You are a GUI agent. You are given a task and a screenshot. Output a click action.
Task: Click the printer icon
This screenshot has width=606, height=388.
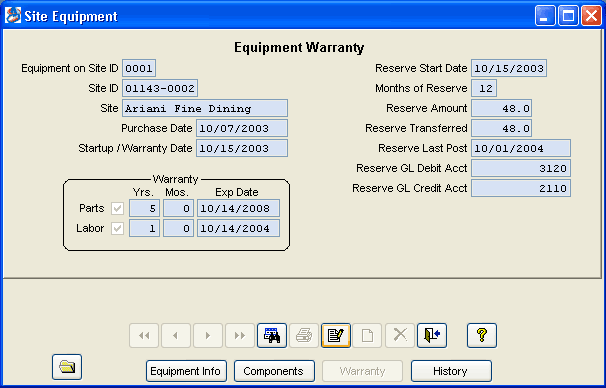(304, 335)
